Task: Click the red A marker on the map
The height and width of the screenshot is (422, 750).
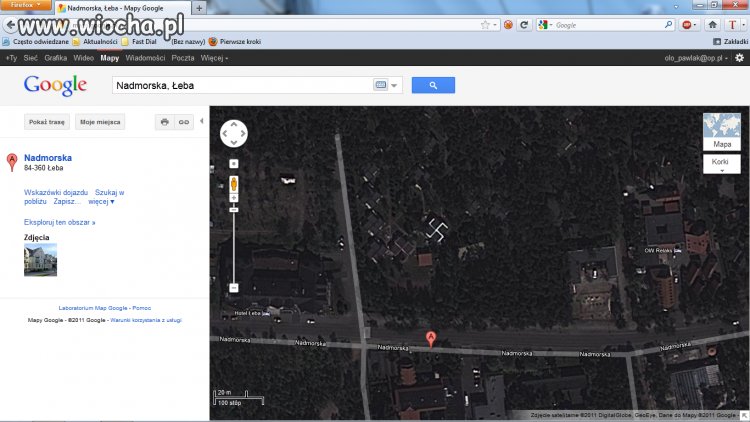Action: coord(430,339)
